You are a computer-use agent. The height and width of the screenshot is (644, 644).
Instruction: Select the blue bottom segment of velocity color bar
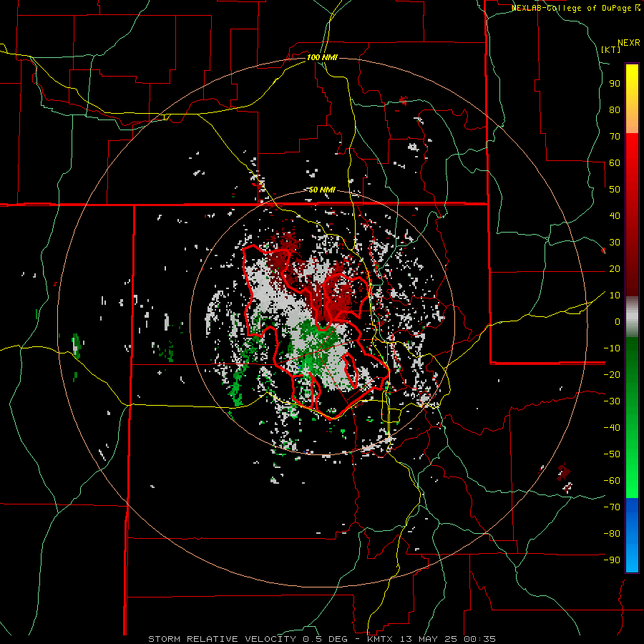tap(632, 535)
